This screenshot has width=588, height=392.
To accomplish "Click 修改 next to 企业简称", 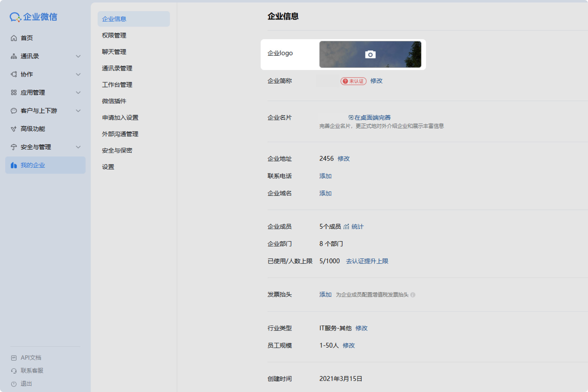I will 376,81.
